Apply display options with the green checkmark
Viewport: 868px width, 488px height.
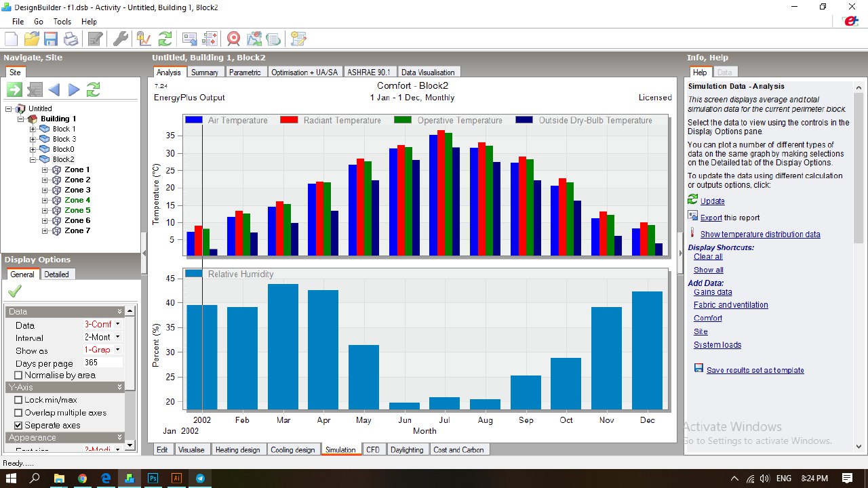tap(14, 291)
